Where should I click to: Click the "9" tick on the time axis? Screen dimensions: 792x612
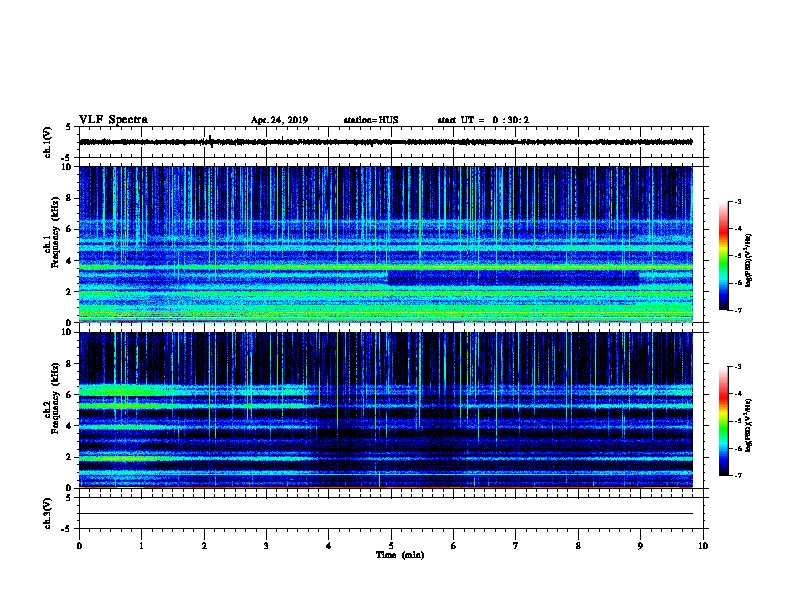[x=640, y=546]
